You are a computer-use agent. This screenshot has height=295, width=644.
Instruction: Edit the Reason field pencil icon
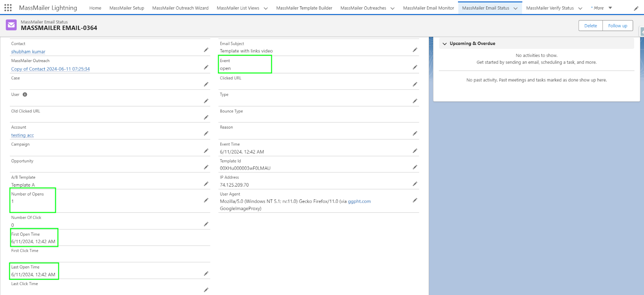coord(415,133)
